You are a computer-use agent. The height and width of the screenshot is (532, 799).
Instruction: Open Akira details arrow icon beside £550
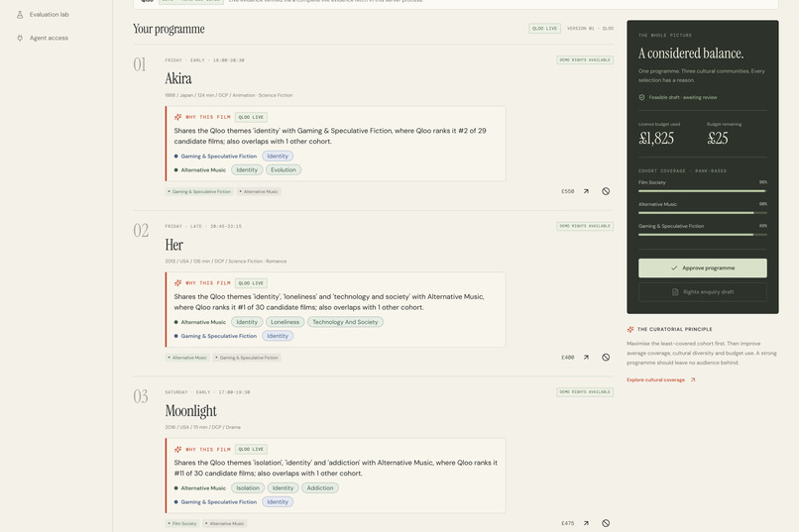click(586, 191)
